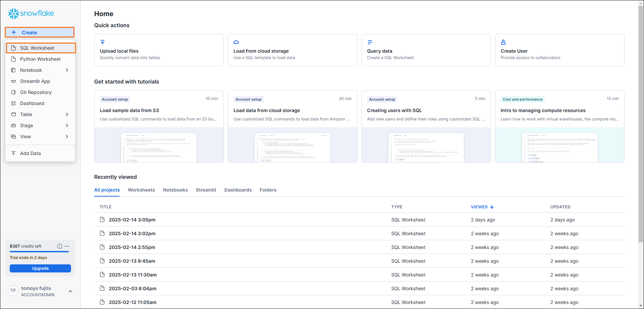Sort by the TYPE column header
The image size is (644, 309).
397,207
